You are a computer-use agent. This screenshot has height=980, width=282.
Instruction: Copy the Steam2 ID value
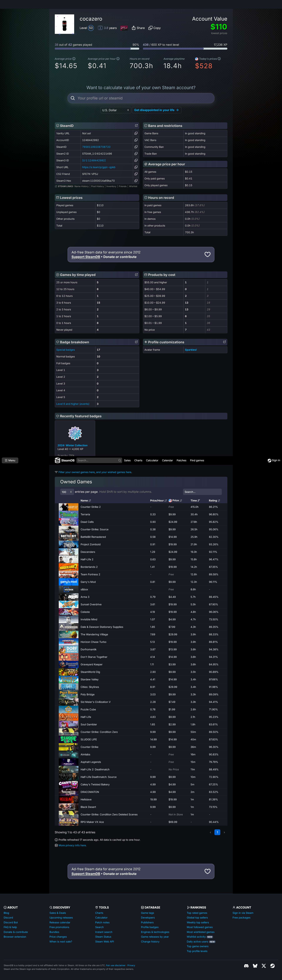click(x=136, y=154)
